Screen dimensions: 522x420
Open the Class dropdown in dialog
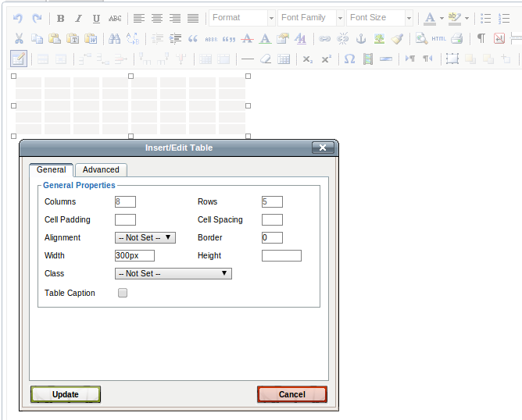[173, 274]
